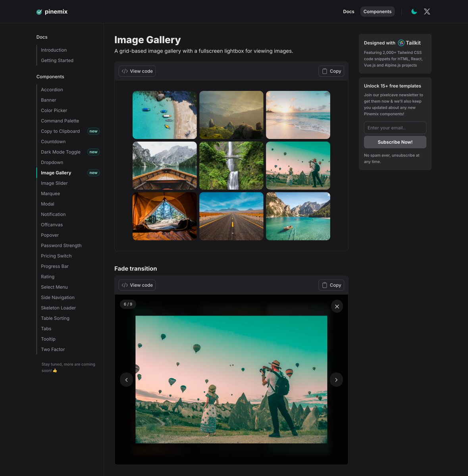
Task: Go to the Introduction docs page
Action: pos(54,50)
